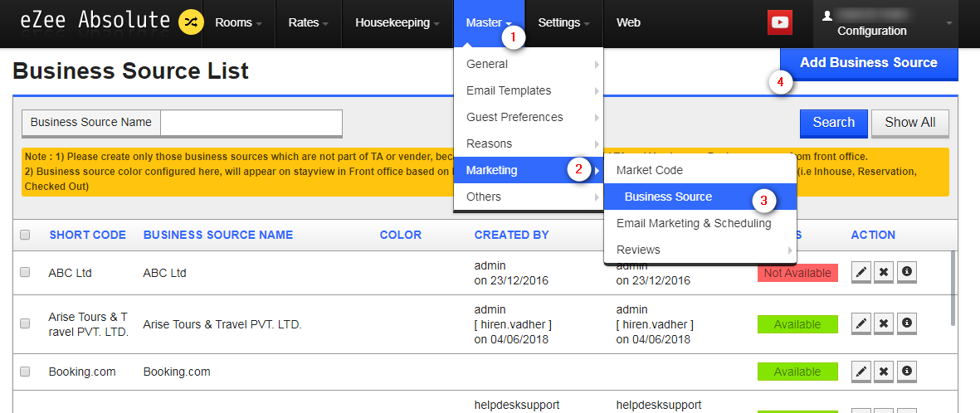Expand the Email Templates submenu

528,90
